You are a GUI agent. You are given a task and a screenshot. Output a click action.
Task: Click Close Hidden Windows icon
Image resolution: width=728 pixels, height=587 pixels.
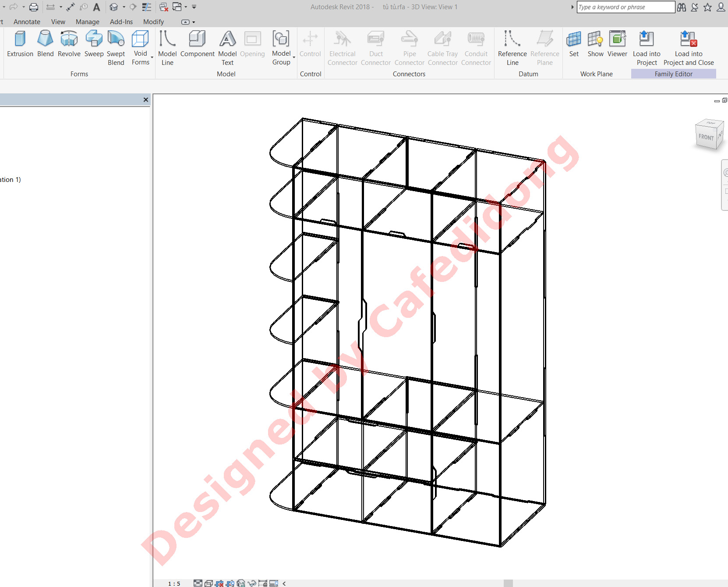click(x=164, y=7)
